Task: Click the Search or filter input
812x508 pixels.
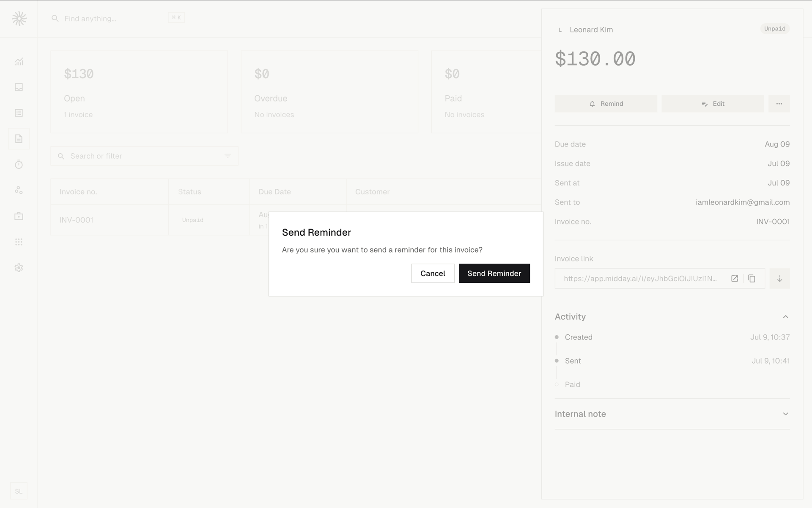Action: (144, 156)
